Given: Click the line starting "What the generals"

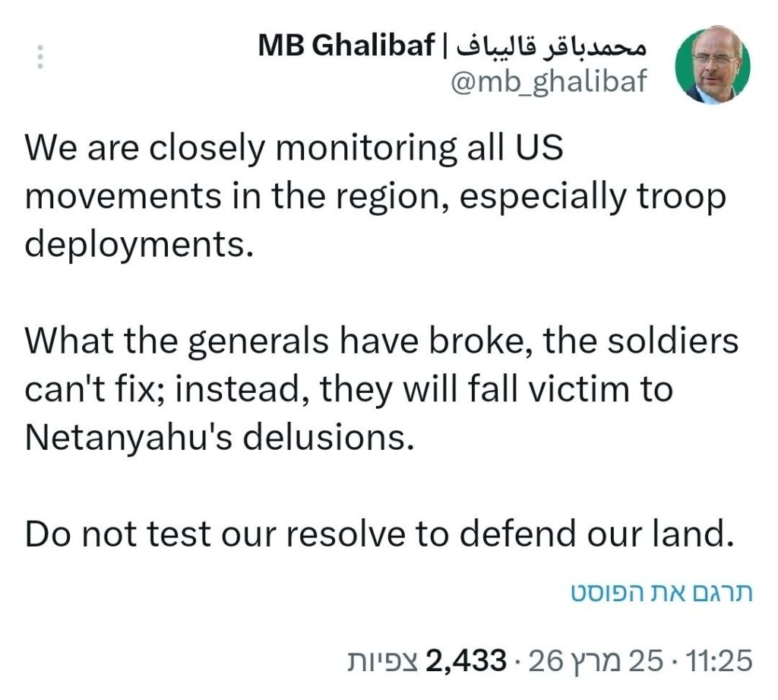Looking at the screenshot, I should [381, 342].
